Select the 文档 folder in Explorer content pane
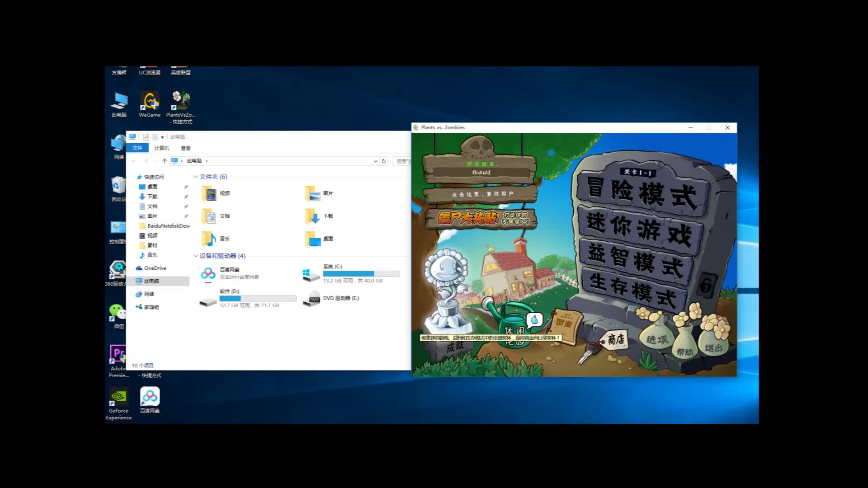 pos(216,216)
